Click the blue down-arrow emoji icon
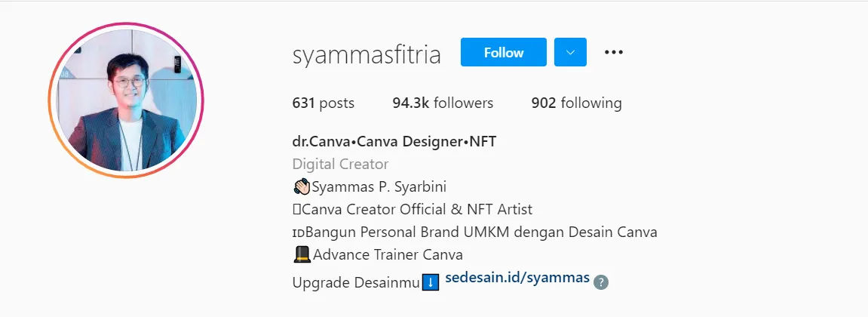The image size is (868, 317). click(431, 282)
